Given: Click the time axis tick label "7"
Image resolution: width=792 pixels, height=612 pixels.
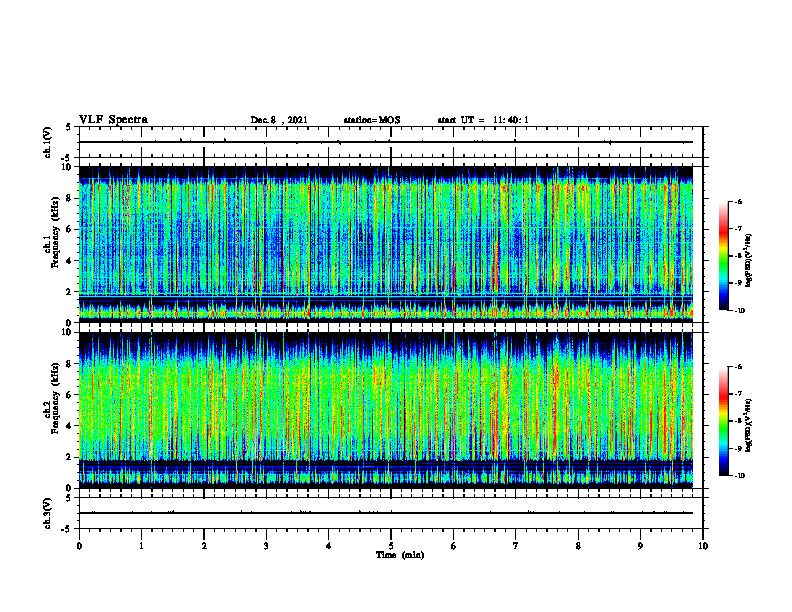Looking at the screenshot, I should [516, 546].
